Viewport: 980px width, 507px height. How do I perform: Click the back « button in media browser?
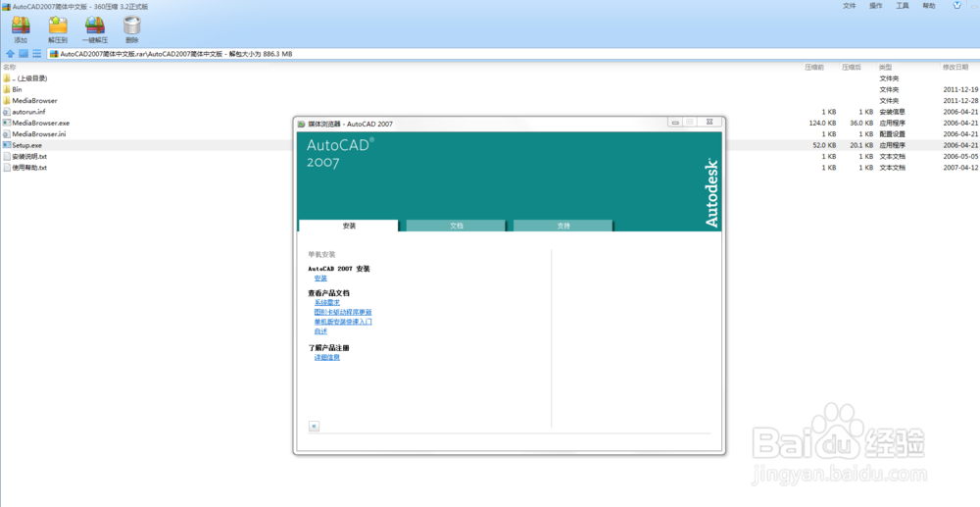point(314,427)
